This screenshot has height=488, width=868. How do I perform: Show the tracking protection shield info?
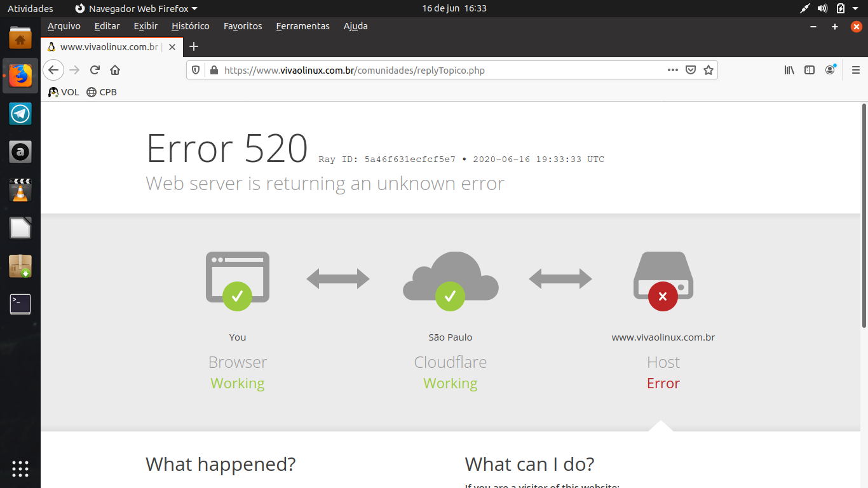pyautogui.click(x=196, y=70)
